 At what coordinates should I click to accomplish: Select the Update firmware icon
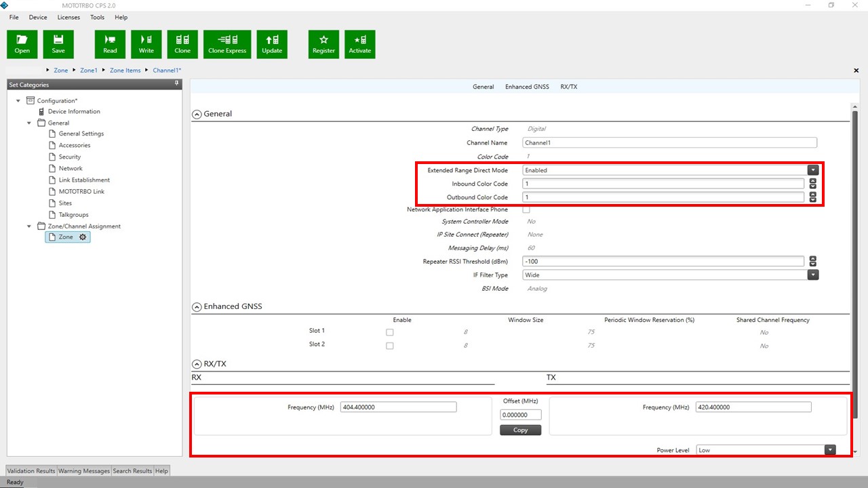[x=272, y=43]
